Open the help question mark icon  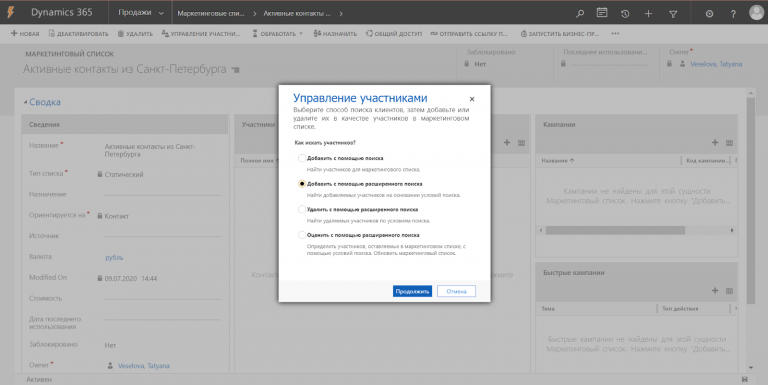click(x=733, y=14)
